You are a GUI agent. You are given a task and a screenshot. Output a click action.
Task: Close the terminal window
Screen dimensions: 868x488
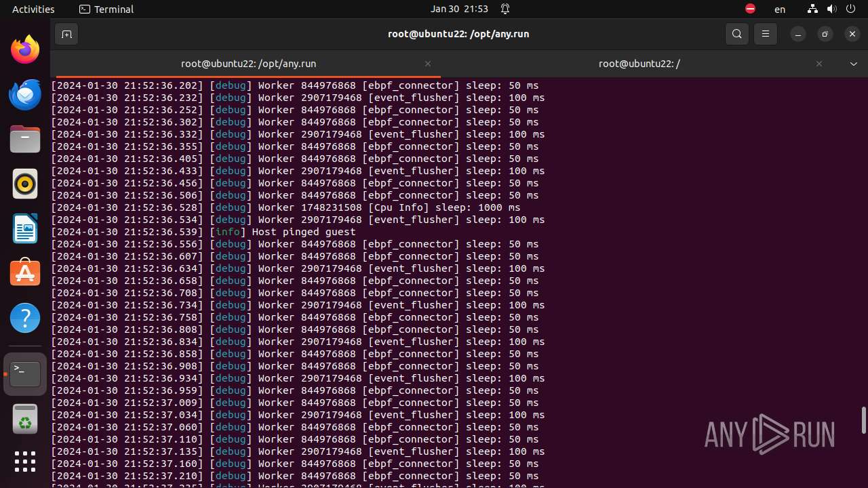click(x=852, y=34)
